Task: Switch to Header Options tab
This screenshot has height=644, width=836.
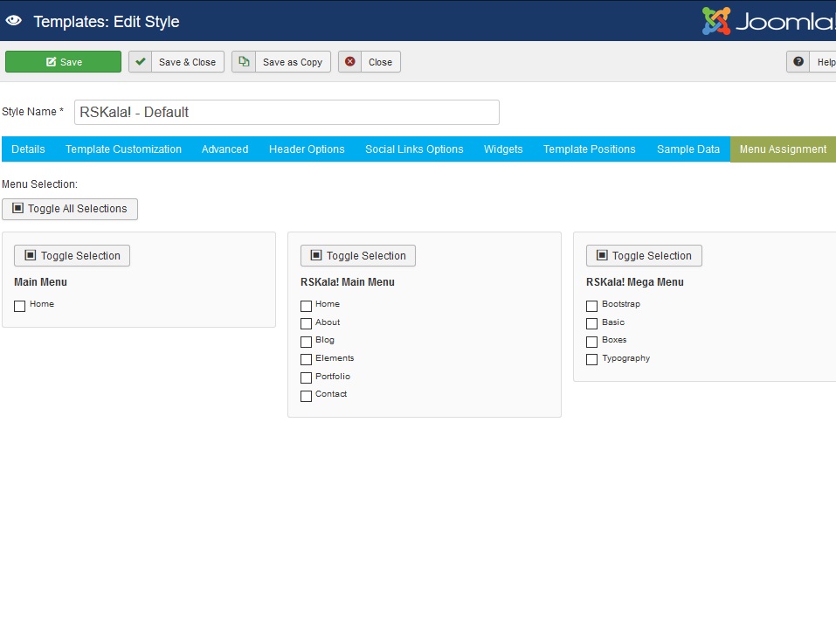Action: 307,149
